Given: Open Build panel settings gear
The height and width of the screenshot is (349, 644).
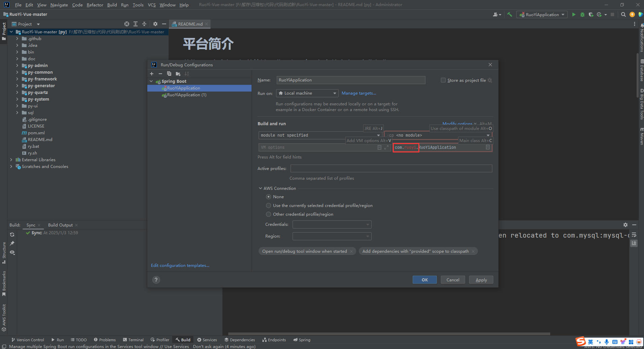Looking at the screenshot, I should 625,225.
